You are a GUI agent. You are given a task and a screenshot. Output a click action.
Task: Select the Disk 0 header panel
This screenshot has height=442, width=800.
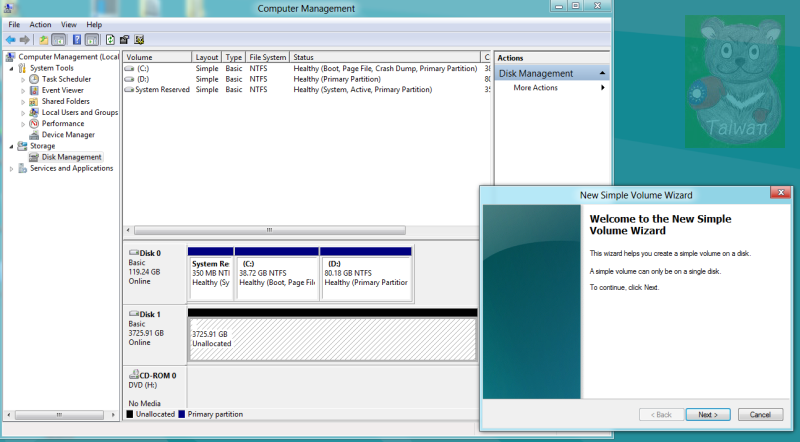(155, 274)
